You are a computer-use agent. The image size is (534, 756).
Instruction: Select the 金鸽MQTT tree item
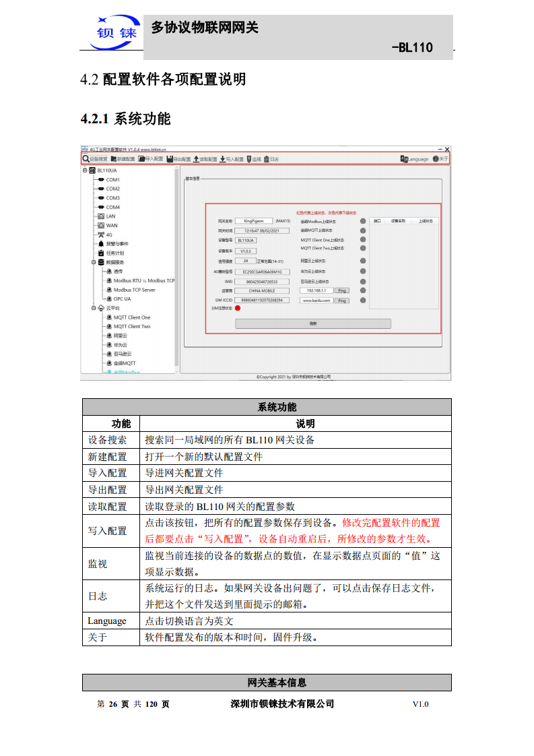(121, 363)
